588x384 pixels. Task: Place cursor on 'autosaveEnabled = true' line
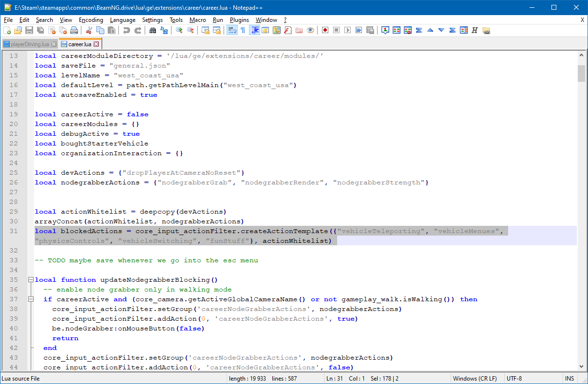(96, 95)
